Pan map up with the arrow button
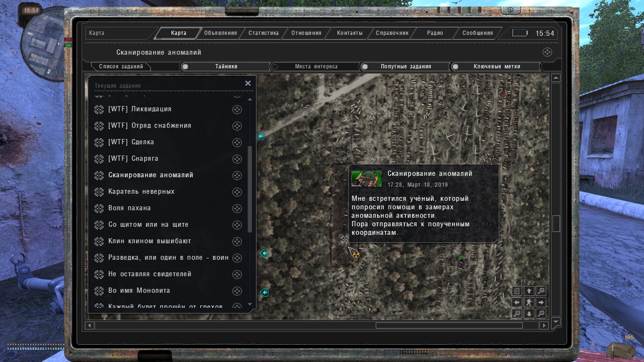 click(529, 291)
